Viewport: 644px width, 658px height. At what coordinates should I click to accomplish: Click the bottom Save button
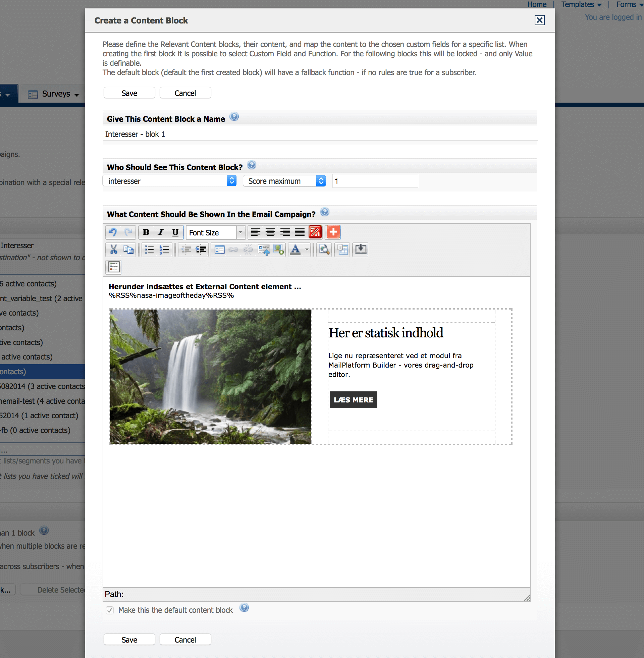tap(129, 640)
